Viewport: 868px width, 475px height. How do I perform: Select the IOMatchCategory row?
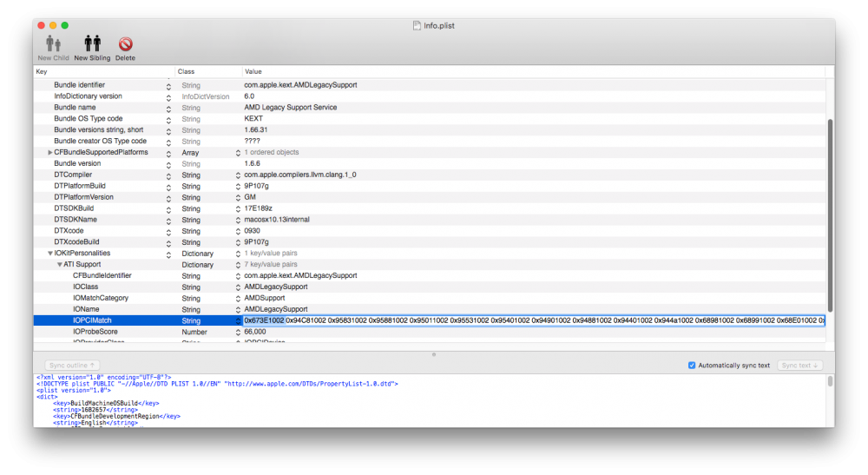[430, 298]
